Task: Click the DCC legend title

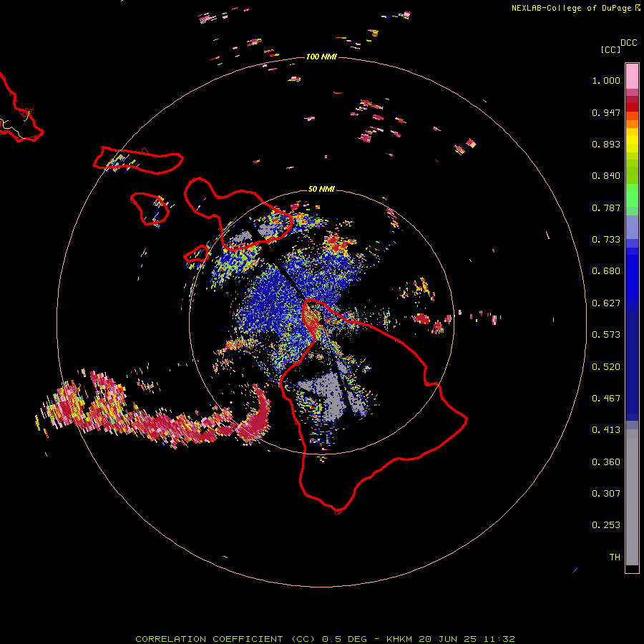Action: 629,43
